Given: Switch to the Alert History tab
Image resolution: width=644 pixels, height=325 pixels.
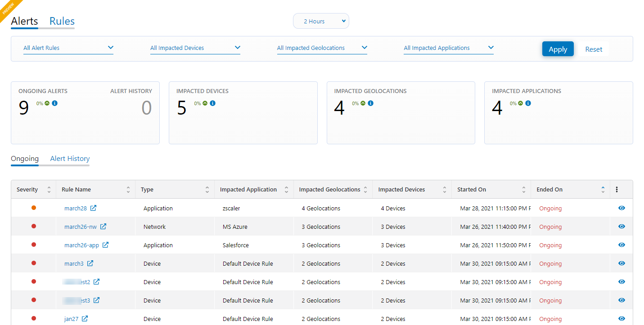Looking at the screenshot, I should pos(70,159).
